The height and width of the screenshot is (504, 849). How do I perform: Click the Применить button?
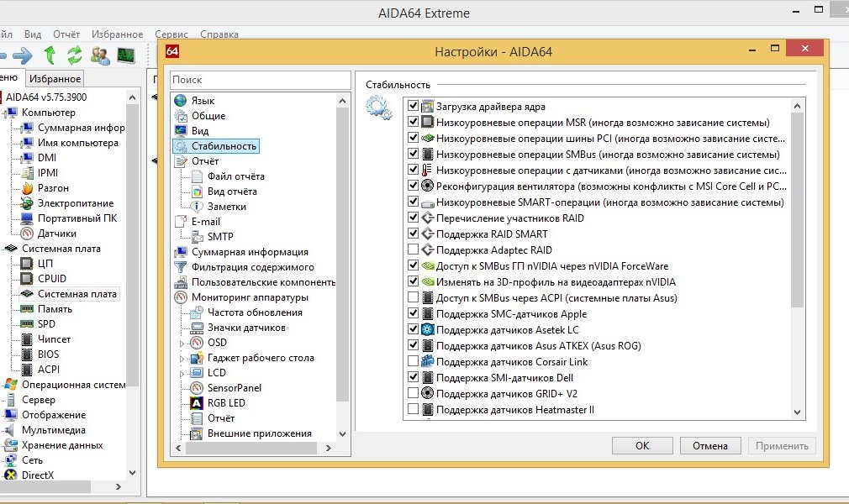(x=782, y=445)
